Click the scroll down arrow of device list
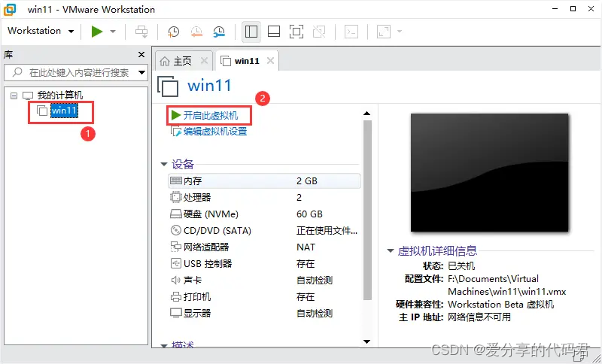The width and height of the screenshot is (602, 364). tap(367, 341)
